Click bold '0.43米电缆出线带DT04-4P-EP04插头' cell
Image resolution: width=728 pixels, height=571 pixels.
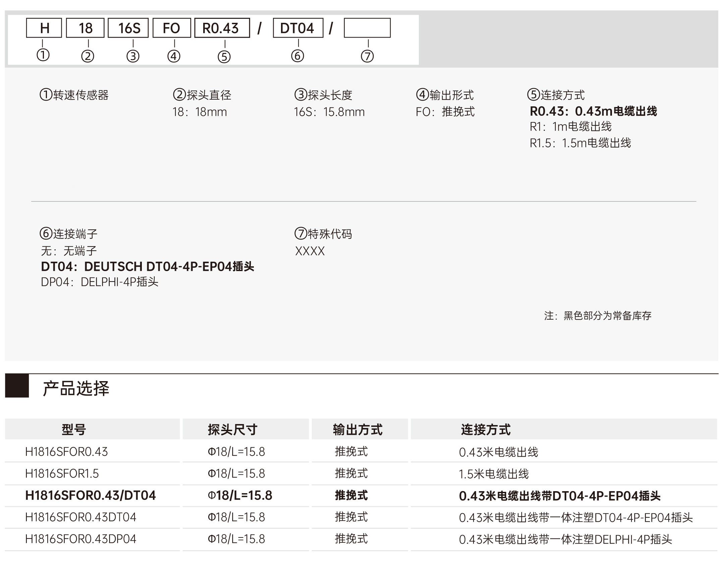click(560, 496)
